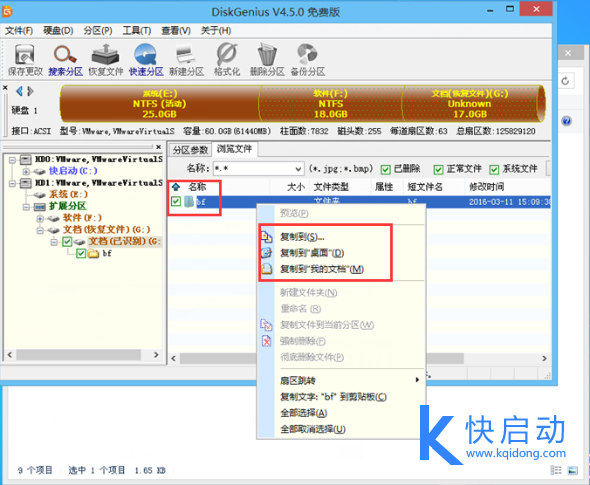Collapse the HD0 VMware disk node
The image size is (590, 485).
coord(12,160)
